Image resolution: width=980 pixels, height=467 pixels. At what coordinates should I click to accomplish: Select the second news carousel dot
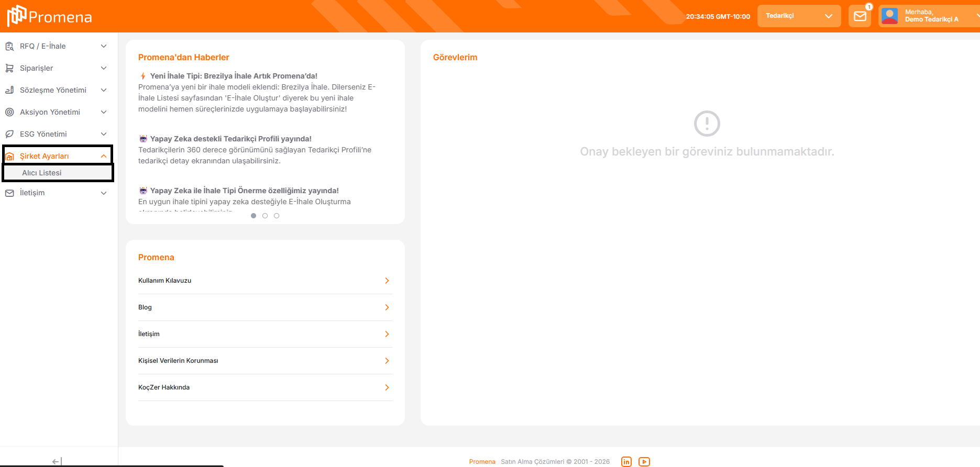(265, 216)
